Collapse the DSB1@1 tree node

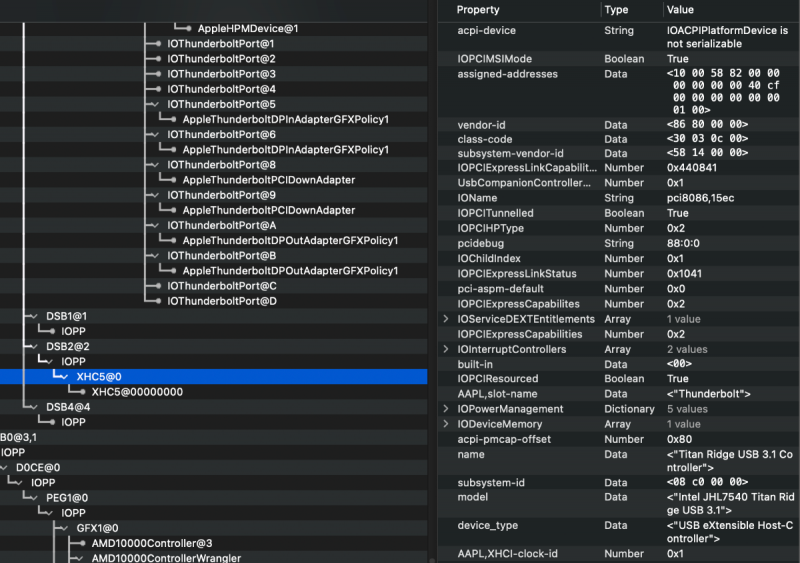click(34, 316)
